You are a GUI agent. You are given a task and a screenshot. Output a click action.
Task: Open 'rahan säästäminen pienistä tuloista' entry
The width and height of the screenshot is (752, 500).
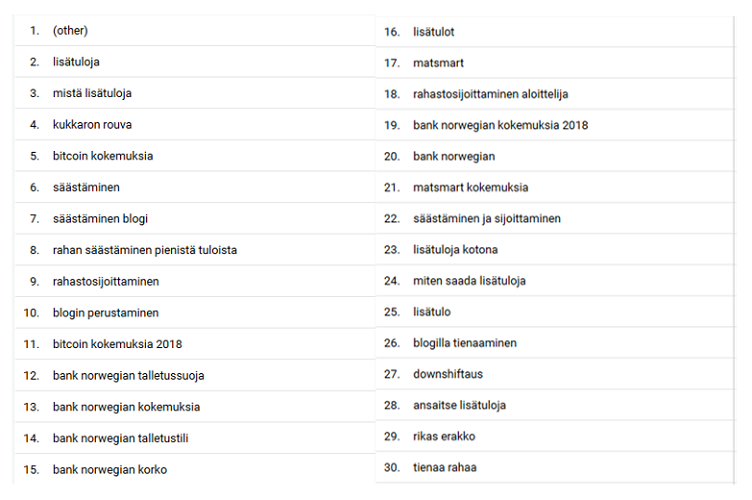point(145,250)
